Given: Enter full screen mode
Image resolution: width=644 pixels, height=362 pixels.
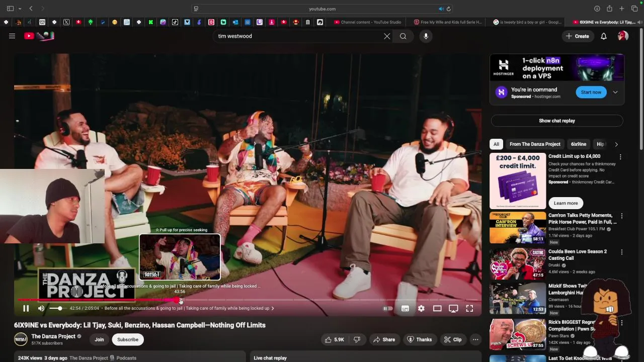Looking at the screenshot, I should tap(469, 308).
